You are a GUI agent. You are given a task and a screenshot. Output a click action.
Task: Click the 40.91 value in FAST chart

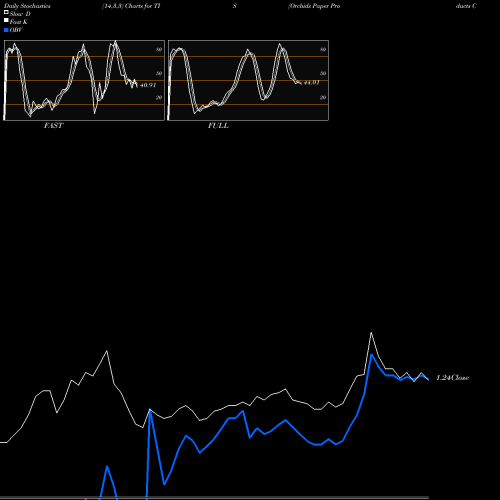(148, 85)
